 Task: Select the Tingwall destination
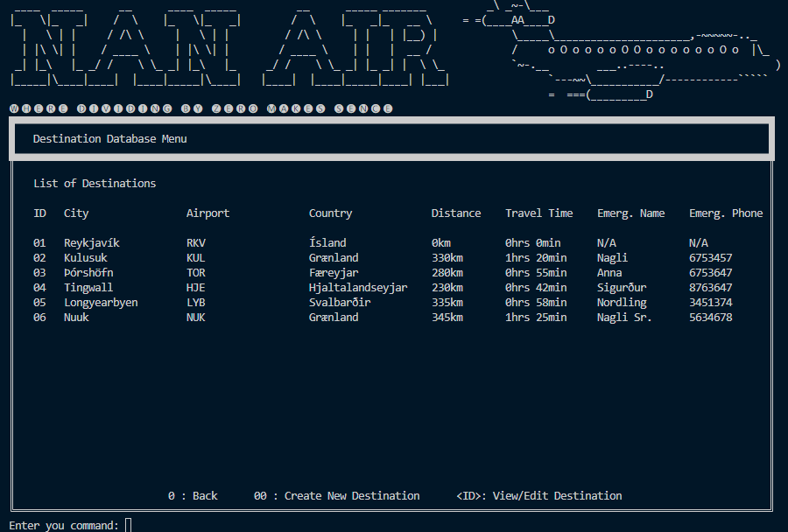tap(88, 288)
